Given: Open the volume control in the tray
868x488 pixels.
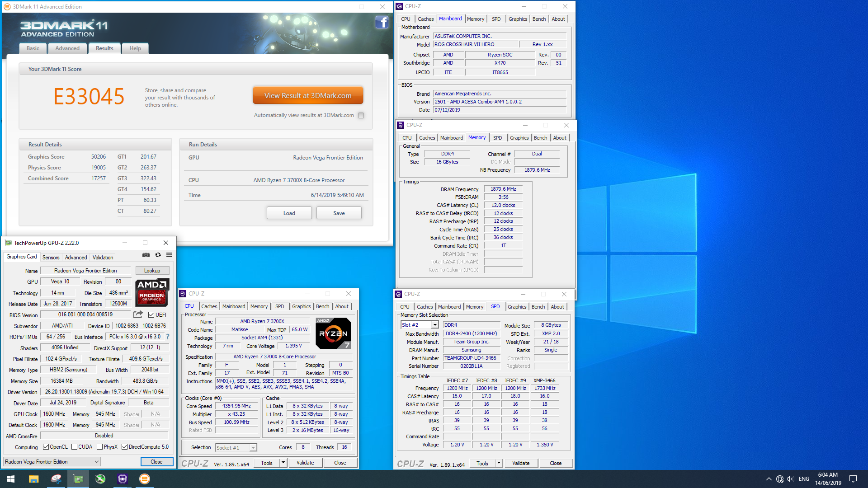Looking at the screenshot, I should (790, 479).
